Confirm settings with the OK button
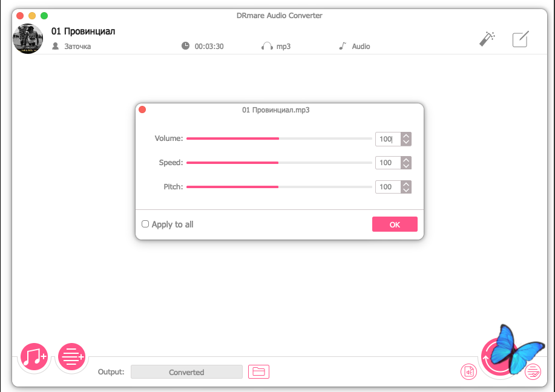This screenshot has width=555, height=392. [x=395, y=224]
